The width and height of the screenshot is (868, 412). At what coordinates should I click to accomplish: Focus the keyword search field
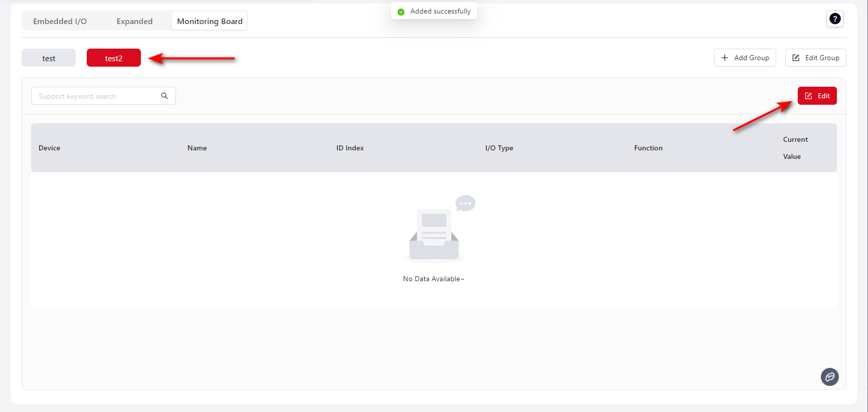[x=95, y=96]
